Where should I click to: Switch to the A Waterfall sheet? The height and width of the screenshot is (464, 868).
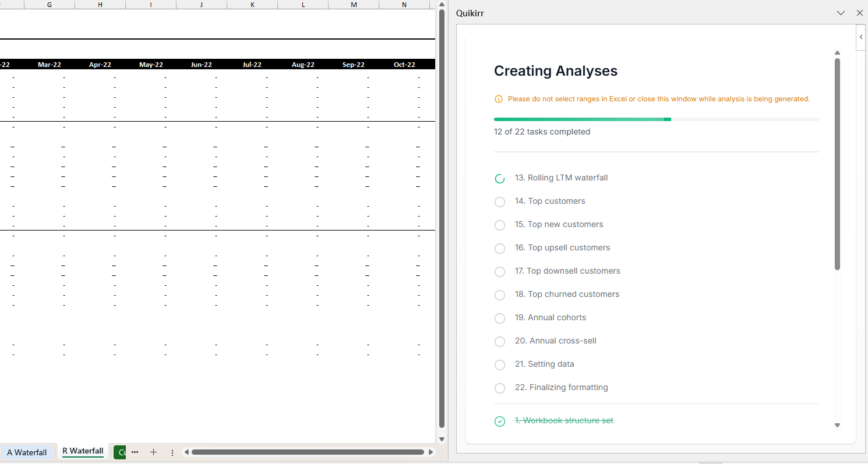click(27, 452)
